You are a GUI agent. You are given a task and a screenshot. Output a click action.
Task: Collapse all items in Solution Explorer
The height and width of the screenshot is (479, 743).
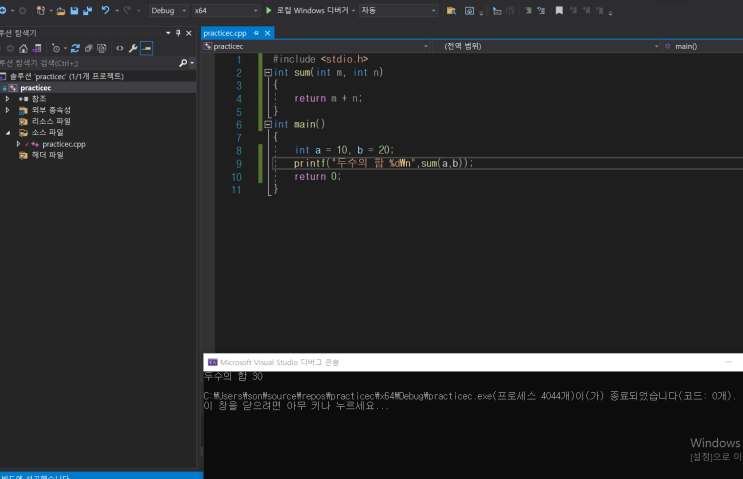coord(88,48)
